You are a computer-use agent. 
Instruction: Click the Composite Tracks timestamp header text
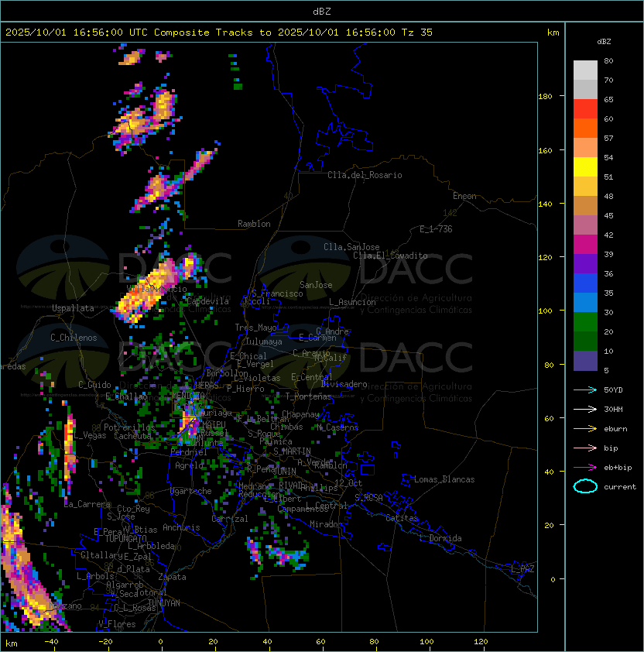[219, 33]
